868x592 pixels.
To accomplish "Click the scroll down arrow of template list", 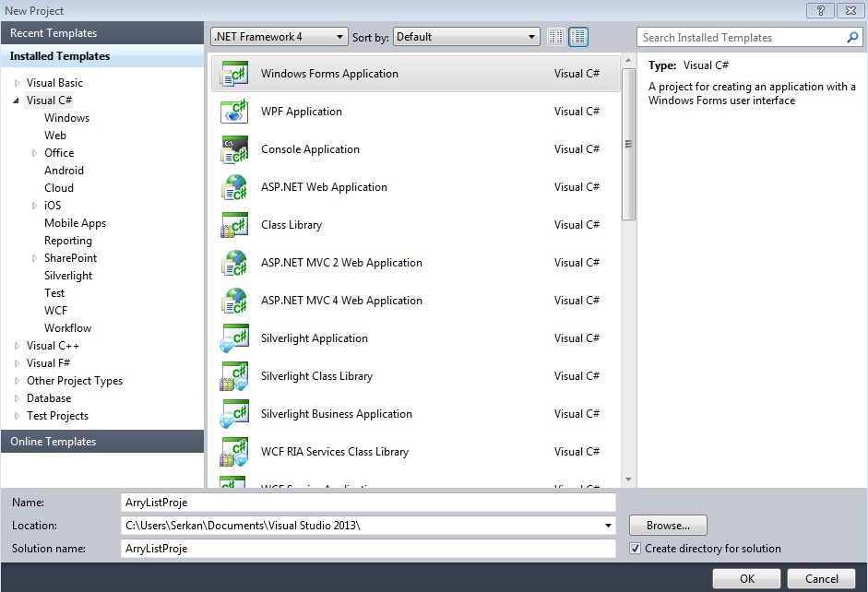I will [628, 480].
